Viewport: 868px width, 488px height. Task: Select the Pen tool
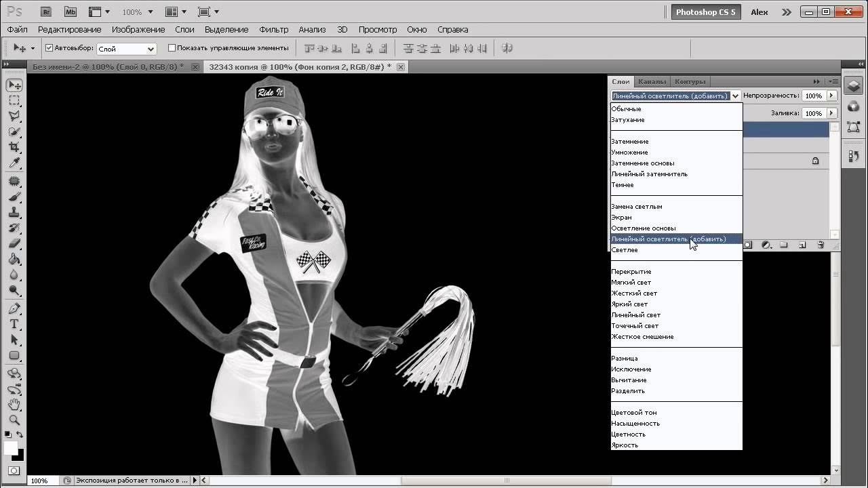tap(14, 308)
